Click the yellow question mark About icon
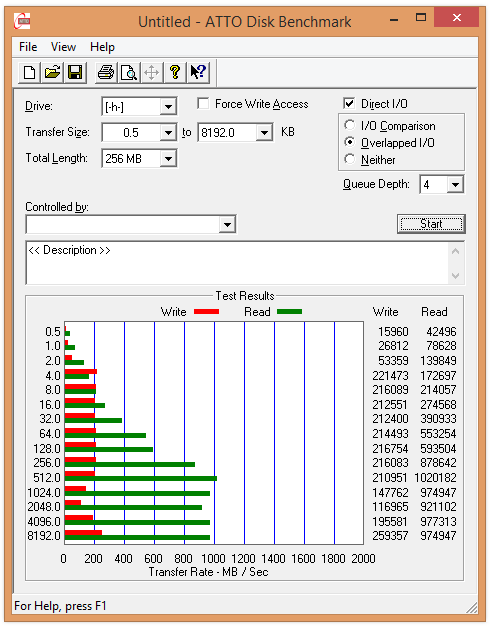 pyautogui.click(x=175, y=72)
